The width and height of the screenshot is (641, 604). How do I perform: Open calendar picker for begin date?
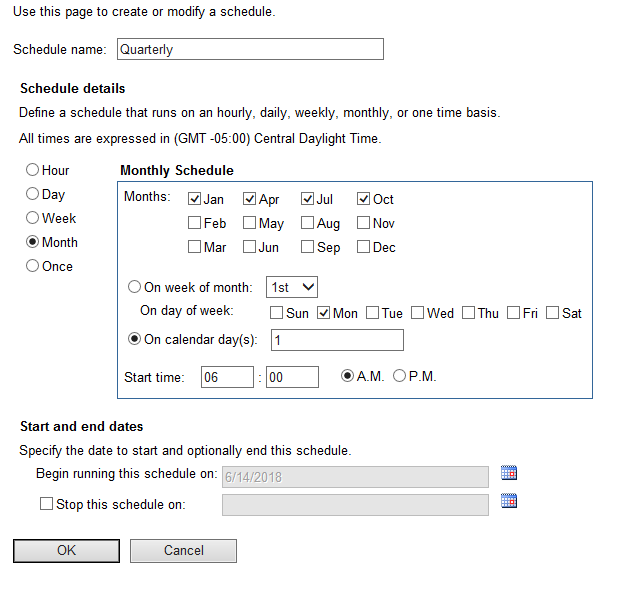coord(509,474)
